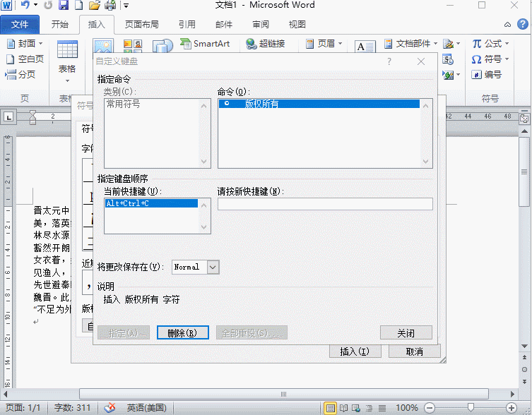Insert a SmartArt graphic
532x415 pixels.
[205, 44]
